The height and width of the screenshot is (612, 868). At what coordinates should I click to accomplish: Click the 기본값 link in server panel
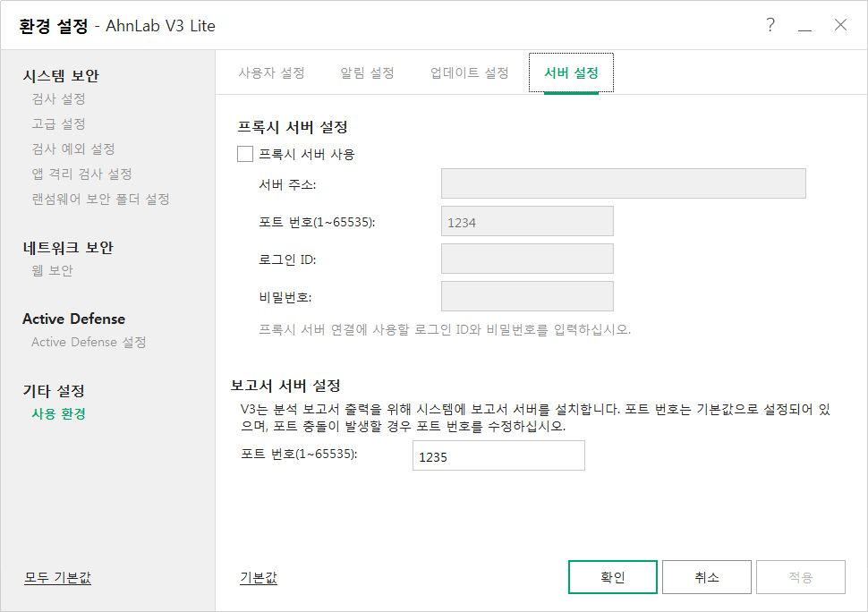pos(259,578)
